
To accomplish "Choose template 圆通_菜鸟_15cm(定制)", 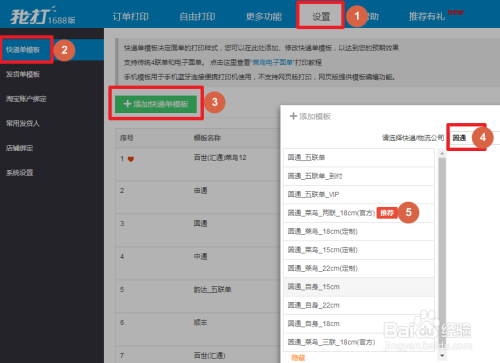I will click(359, 250).
